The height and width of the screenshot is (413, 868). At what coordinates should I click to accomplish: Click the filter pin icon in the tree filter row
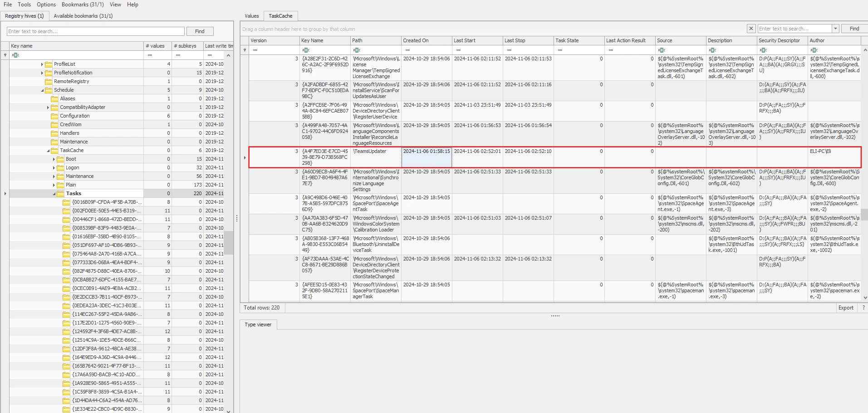point(5,55)
